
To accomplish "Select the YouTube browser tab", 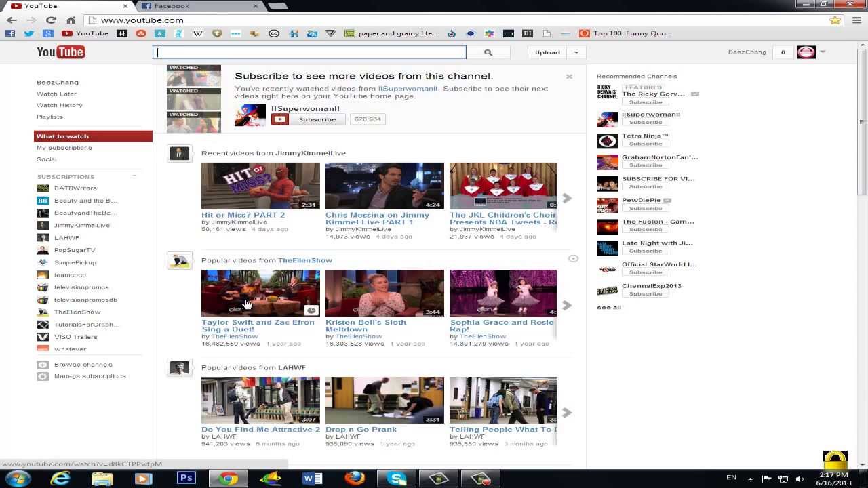I will tap(68, 6).
